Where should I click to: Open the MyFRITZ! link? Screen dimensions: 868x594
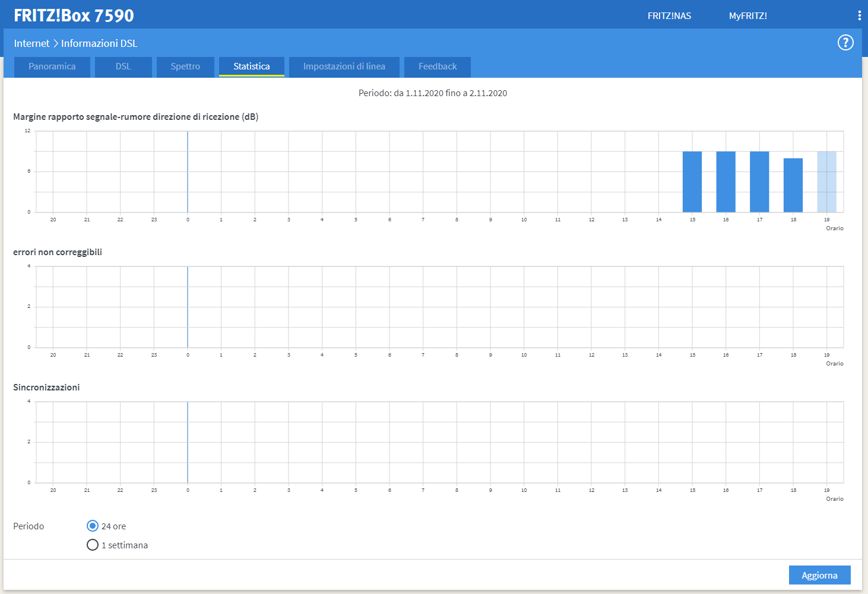pos(747,16)
